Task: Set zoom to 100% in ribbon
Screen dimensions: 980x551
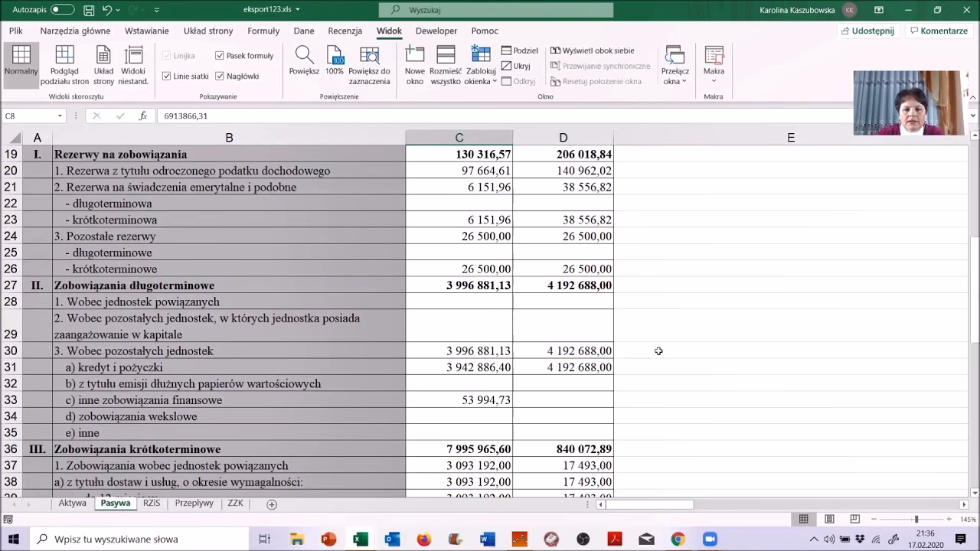Action: [x=335, y=56]
